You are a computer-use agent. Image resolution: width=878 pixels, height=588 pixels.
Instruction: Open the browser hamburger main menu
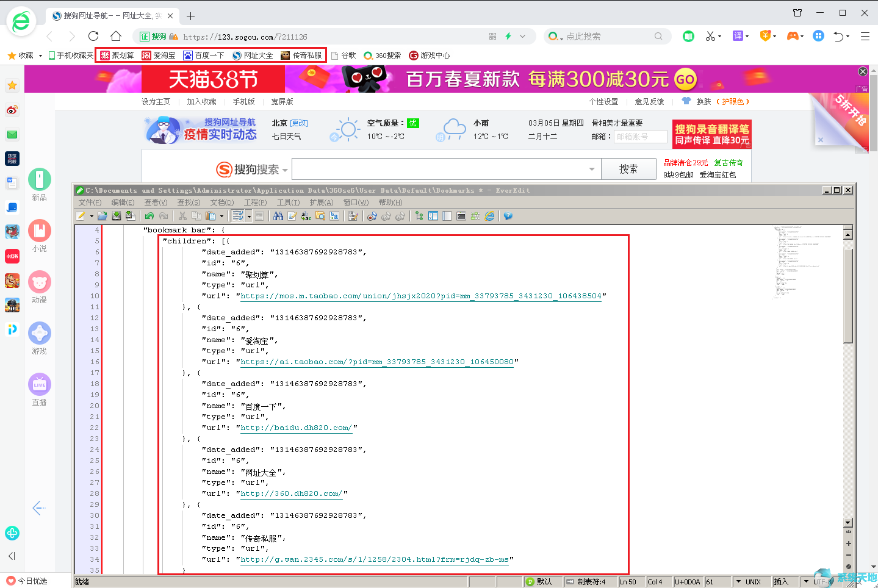tap(865, 36)
